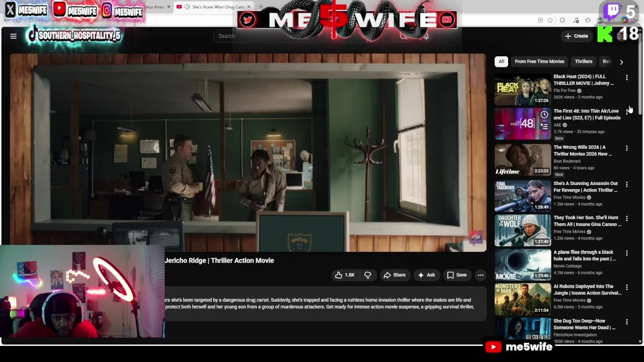This screenshot has height=362, width=644.
Task: Visit Flix For Free channel
Action: point(565,90)
